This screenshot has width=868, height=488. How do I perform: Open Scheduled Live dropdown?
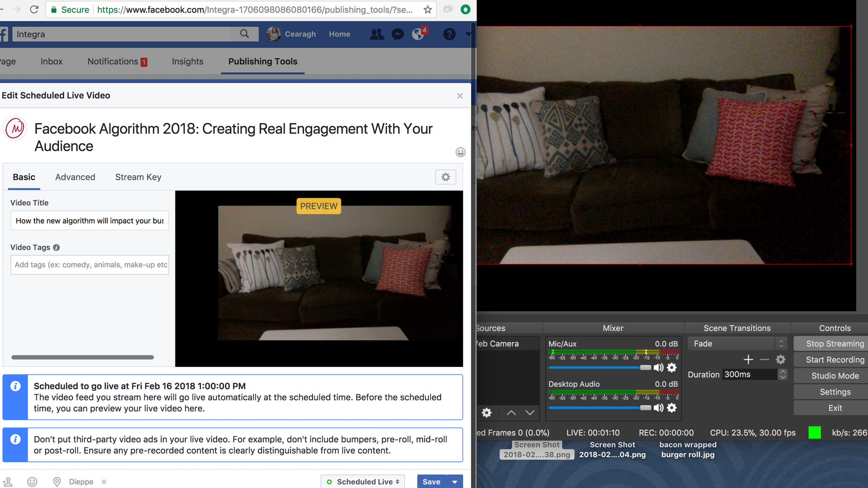(363, 482)
